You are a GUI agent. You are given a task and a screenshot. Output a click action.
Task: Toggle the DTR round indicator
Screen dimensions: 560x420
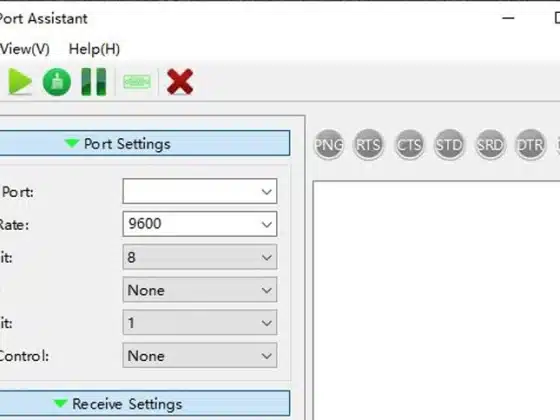[x=530, y=145]
